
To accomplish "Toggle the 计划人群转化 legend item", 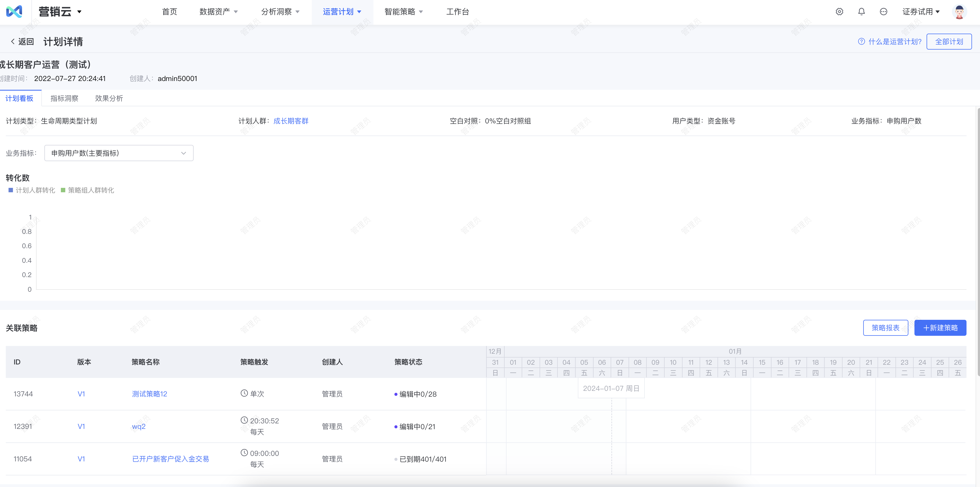I will [32, 190].
